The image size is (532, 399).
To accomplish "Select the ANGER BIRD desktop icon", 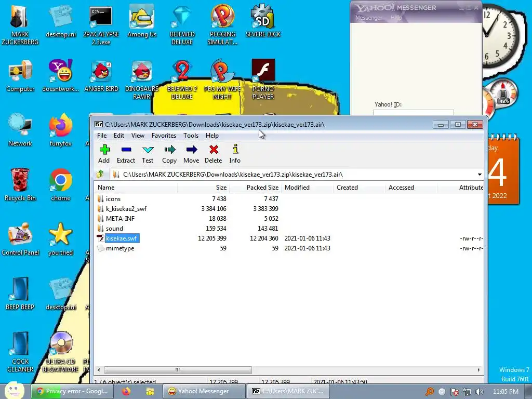I will [x=101, y=76].
